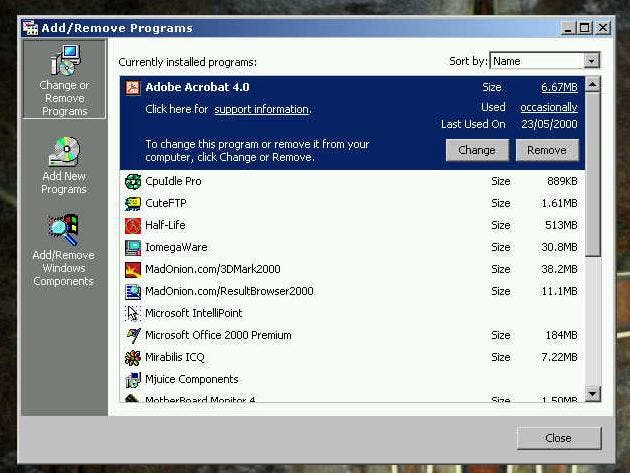Open the Sort by dropdown arrow
Screen dimensions: 630x473
591,61
